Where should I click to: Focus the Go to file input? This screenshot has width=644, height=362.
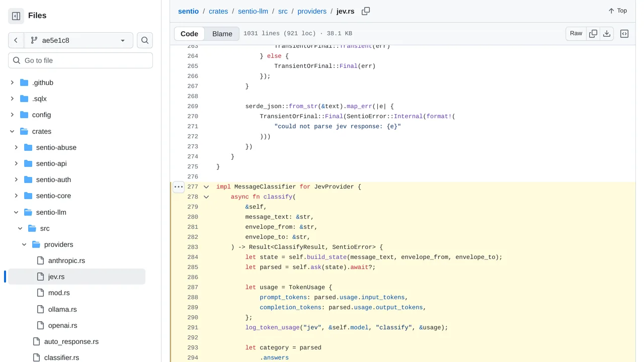80,60
